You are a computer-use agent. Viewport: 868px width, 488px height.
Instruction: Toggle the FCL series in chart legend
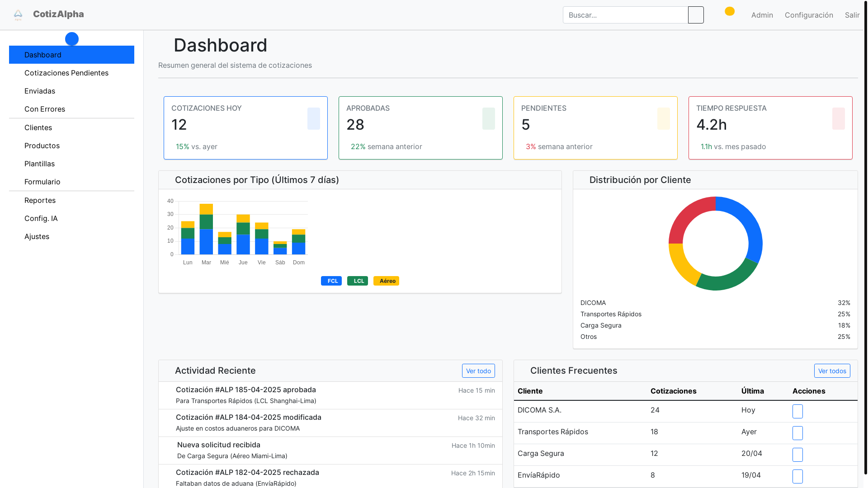pos(331,281)
